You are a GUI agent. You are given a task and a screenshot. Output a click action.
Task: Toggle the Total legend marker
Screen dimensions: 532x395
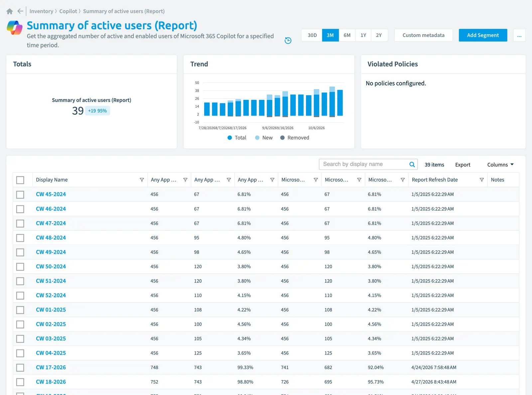[x=229, y=138]
